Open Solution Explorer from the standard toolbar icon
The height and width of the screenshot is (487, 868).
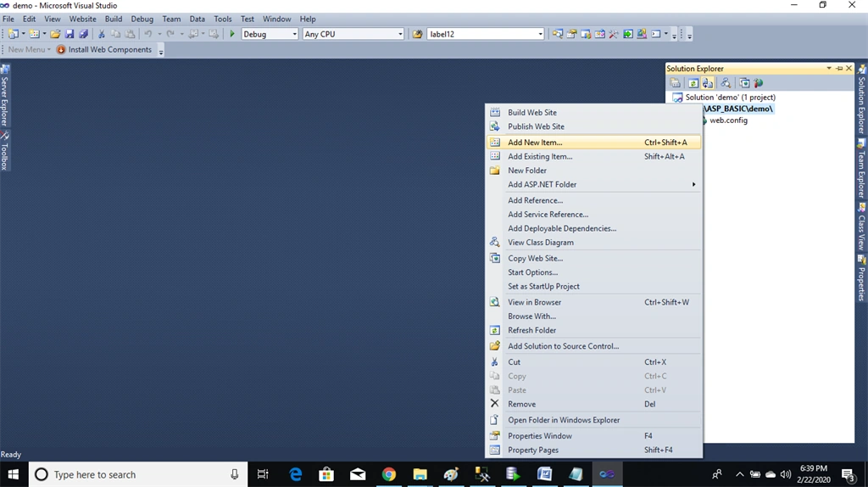(x=558, y=34)
